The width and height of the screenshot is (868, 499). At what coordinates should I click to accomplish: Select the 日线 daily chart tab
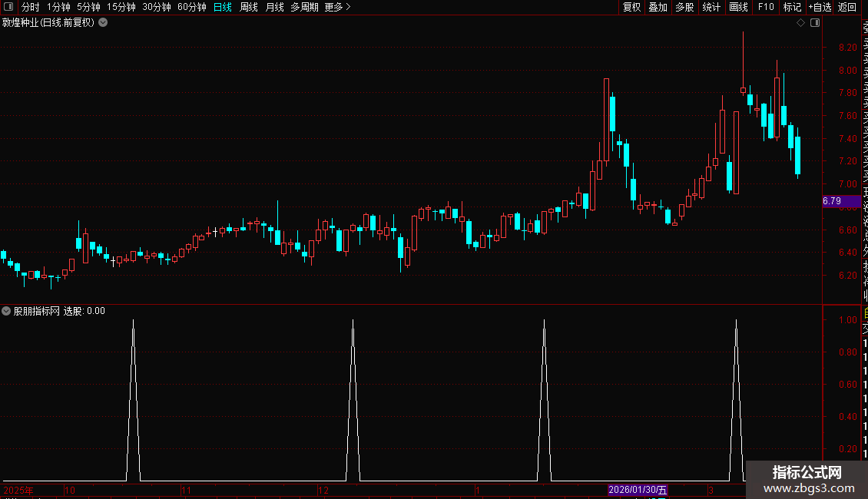tap(223, 7)
